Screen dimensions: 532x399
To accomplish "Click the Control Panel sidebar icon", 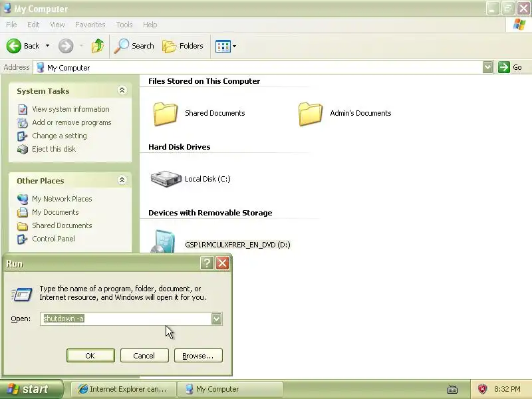I will click(x=23, y=239).
